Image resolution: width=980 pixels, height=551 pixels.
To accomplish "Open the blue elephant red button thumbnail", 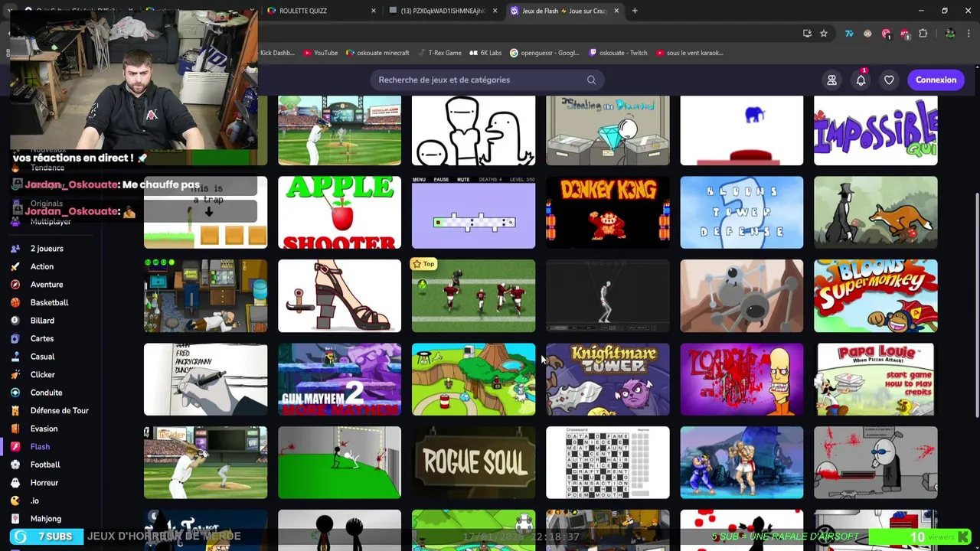I will click(x=741, y=130).
